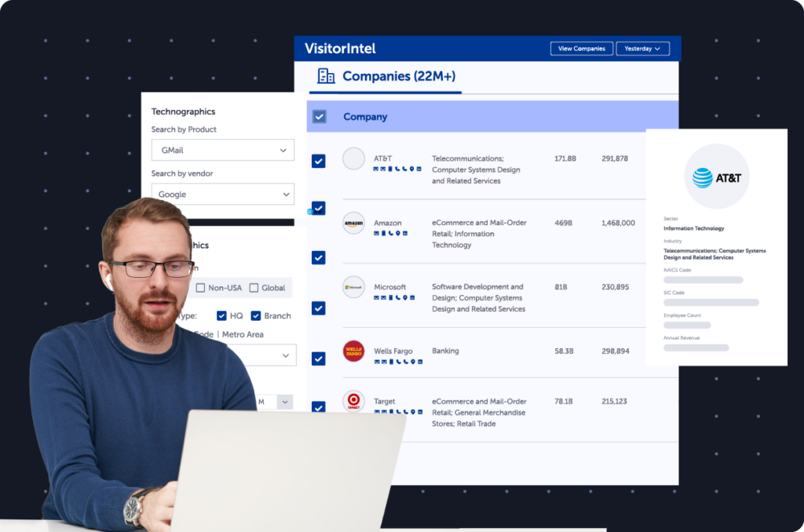This screenshot has height=532, width=804.
Task: Click the large AT&T logo in detail card
Action: 716,177
